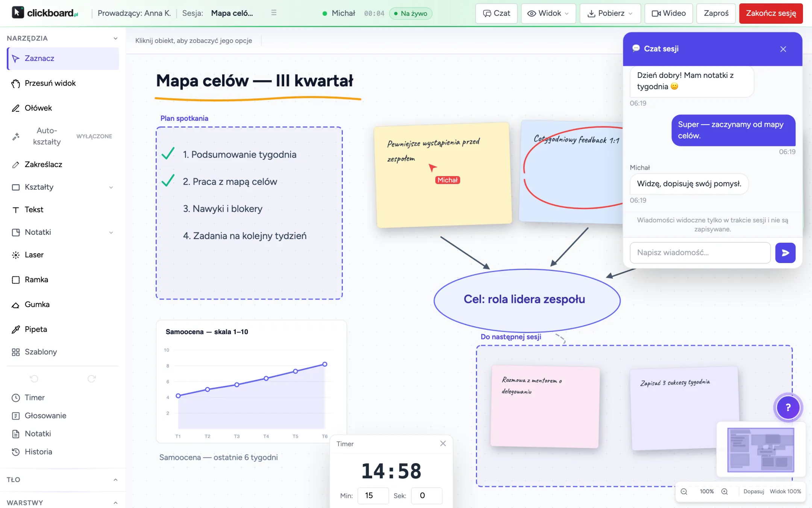Start Wideo call
Viewport: 812px width, 508px height.
click(668, 14)
